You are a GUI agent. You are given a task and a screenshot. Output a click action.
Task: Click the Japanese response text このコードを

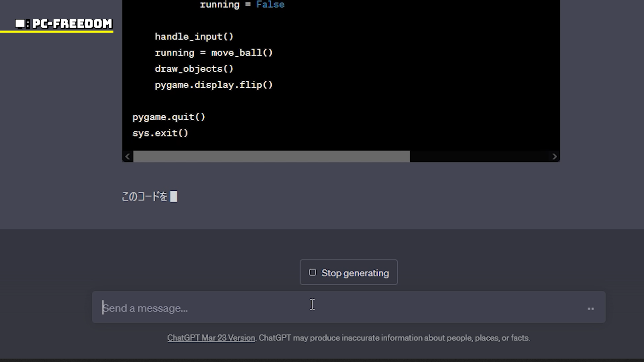[145, 196]
